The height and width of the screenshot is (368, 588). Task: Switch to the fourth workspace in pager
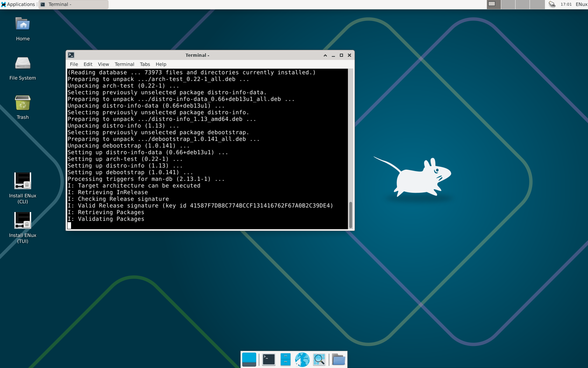537,4
